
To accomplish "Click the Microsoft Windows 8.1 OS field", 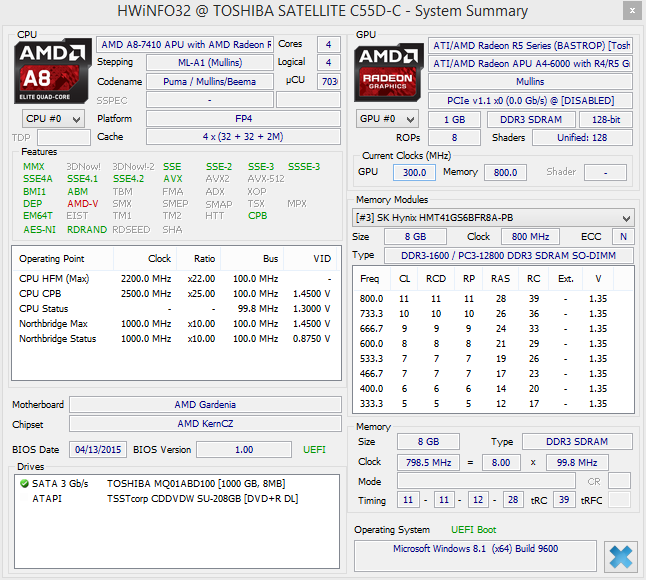I will [x=475, y=556].
